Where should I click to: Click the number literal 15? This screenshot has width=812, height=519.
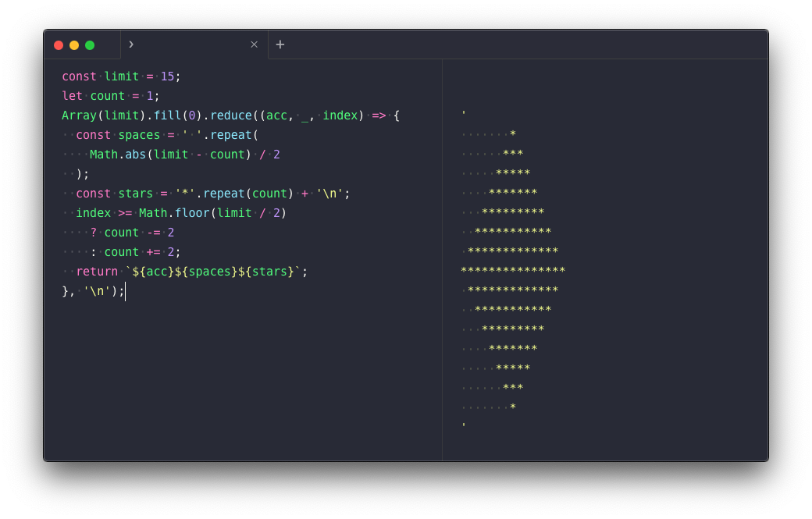[168, 76]
